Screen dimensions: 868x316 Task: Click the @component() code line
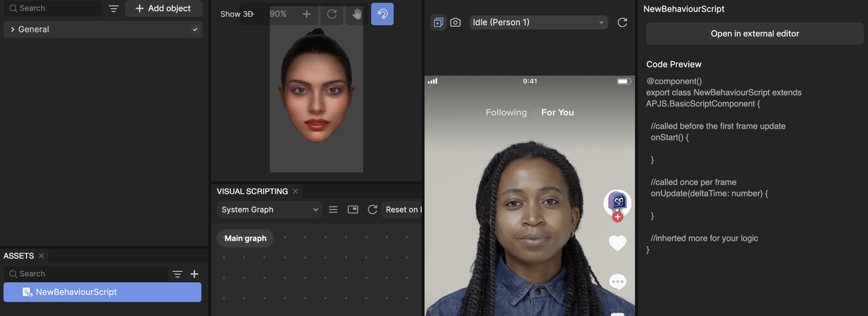[674, 81]
